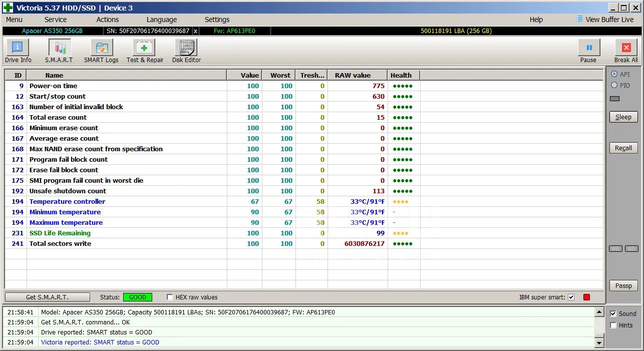Disable the Sound checkbox

(x=613, y=313)
